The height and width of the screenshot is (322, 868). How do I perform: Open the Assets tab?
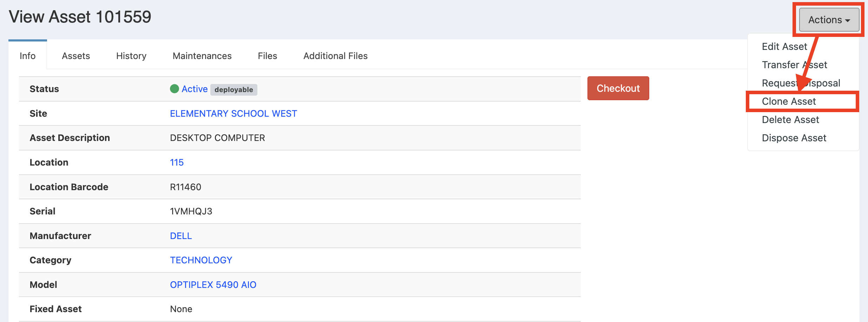coord(76,56)
